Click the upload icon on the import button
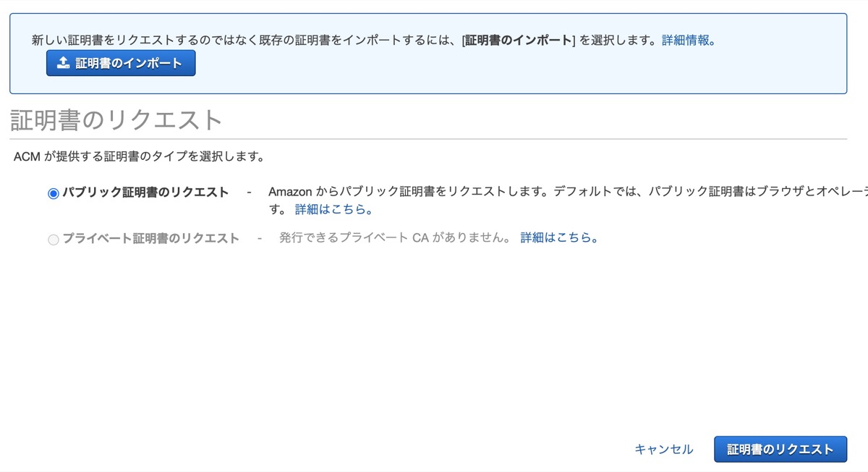This screenshot has height=472, width=868. [x=61, y=63]
